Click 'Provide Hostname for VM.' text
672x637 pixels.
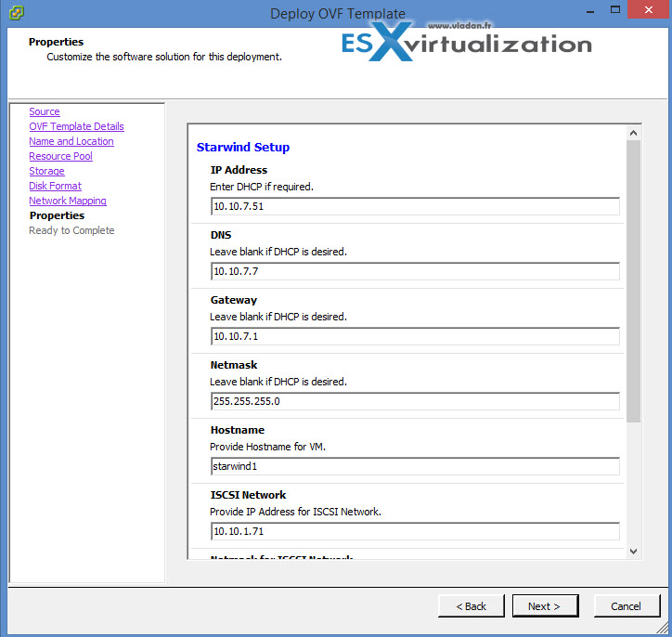pos(267,447)
